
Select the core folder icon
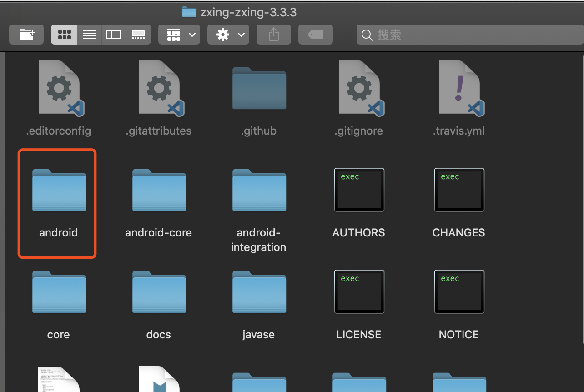pyautogui.click(x=59, y=292)
